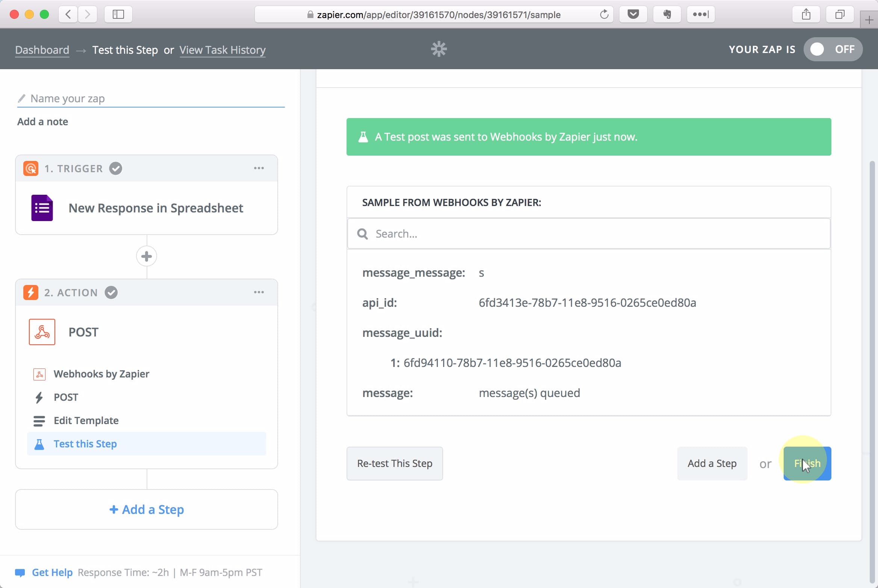
Task: Select Test this Step section
Action: click(147, 444)
